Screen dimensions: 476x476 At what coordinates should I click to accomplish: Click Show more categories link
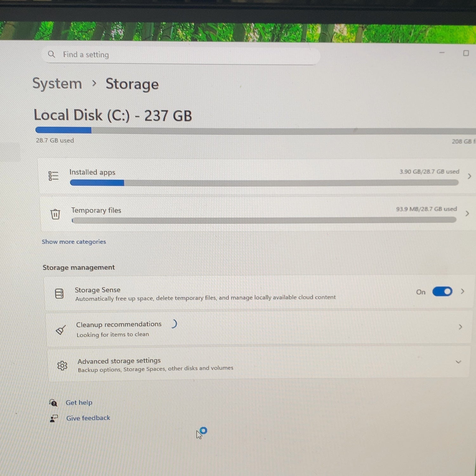[74, 242]
